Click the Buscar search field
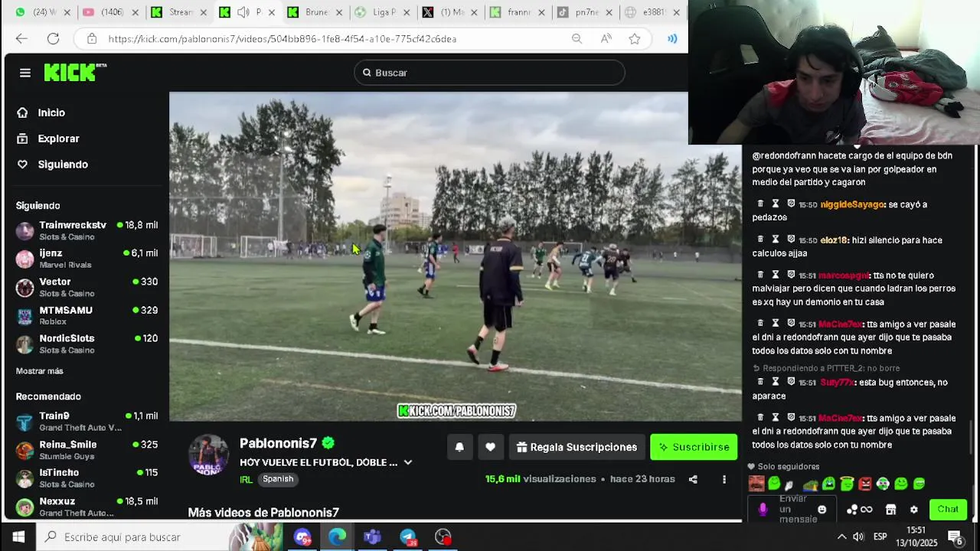The height and width of the screenshot is (551, 980). 489,73
